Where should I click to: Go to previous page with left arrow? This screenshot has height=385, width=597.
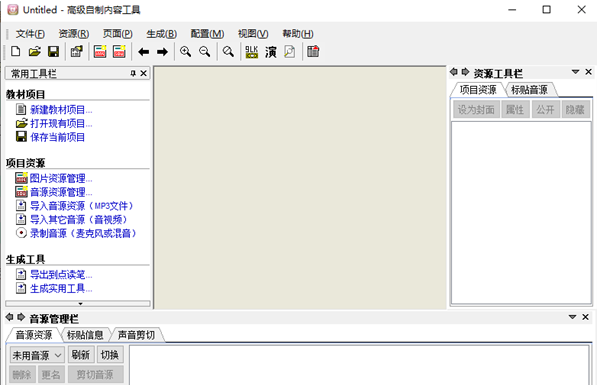pyautogui.click(x=144, y=52)
